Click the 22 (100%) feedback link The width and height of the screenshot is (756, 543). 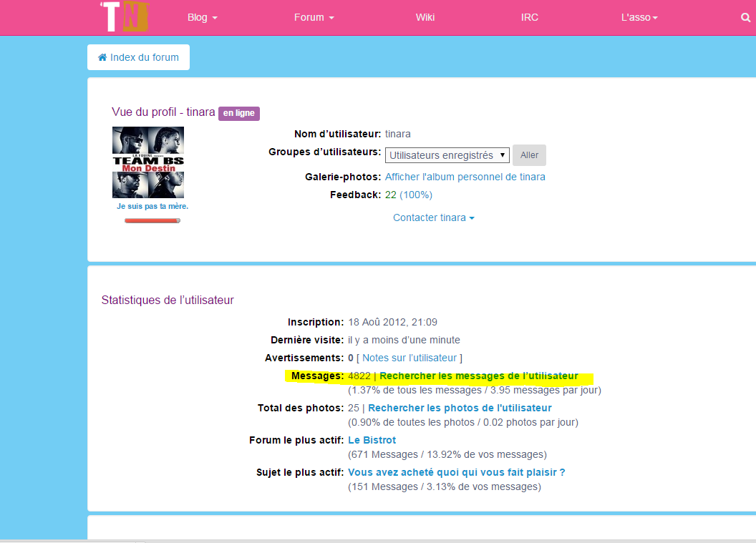pyautogui.click(x=408, y=195)
